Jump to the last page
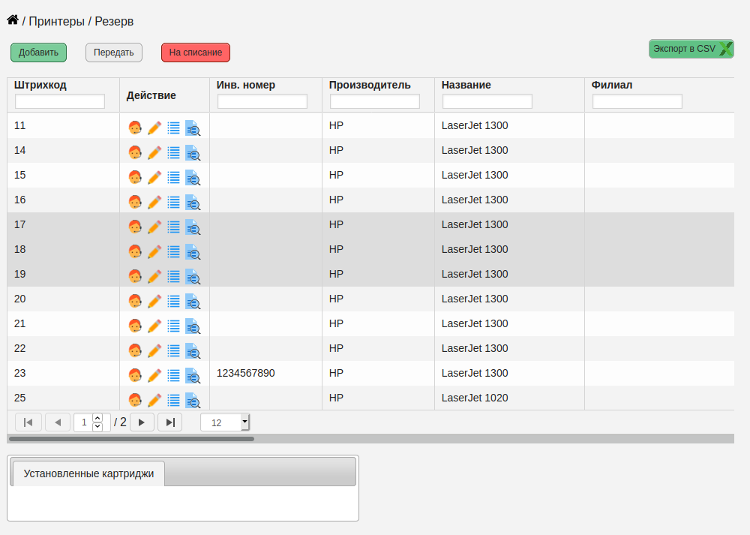Image resolution: width=750 pixels, height=535 pixels. pos(170,422)
